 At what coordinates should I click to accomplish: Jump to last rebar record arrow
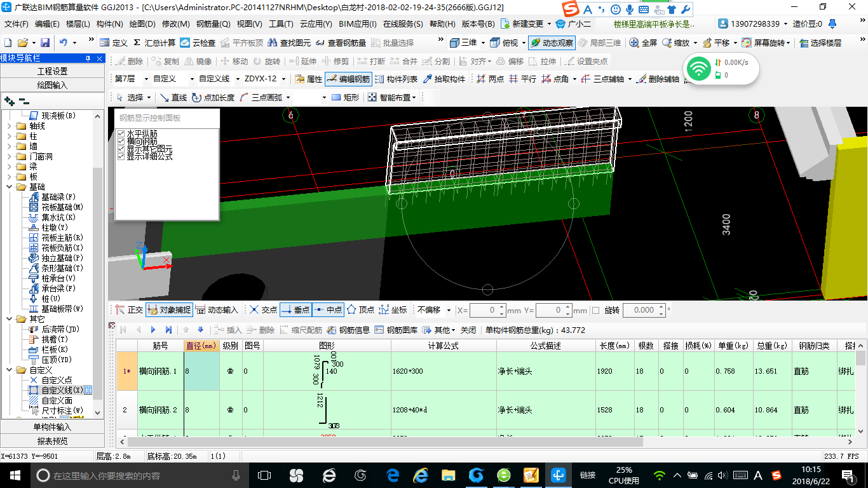(x=168, y=330)
